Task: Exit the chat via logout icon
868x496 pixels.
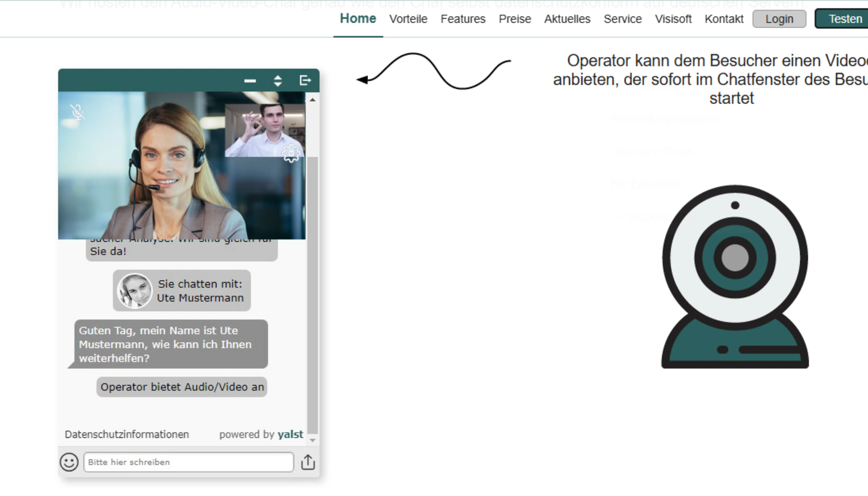Action: tap(305, 80)
